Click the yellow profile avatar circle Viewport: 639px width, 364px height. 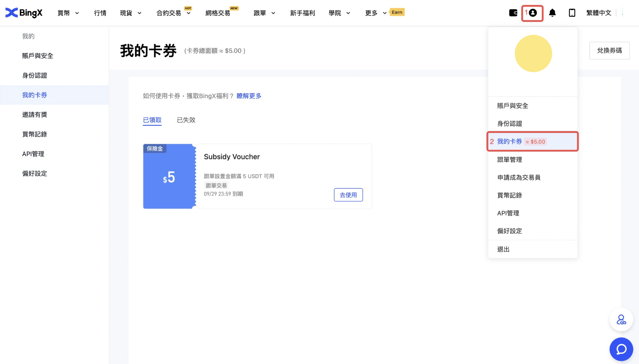pyautogui.click(x=533, y=53)
